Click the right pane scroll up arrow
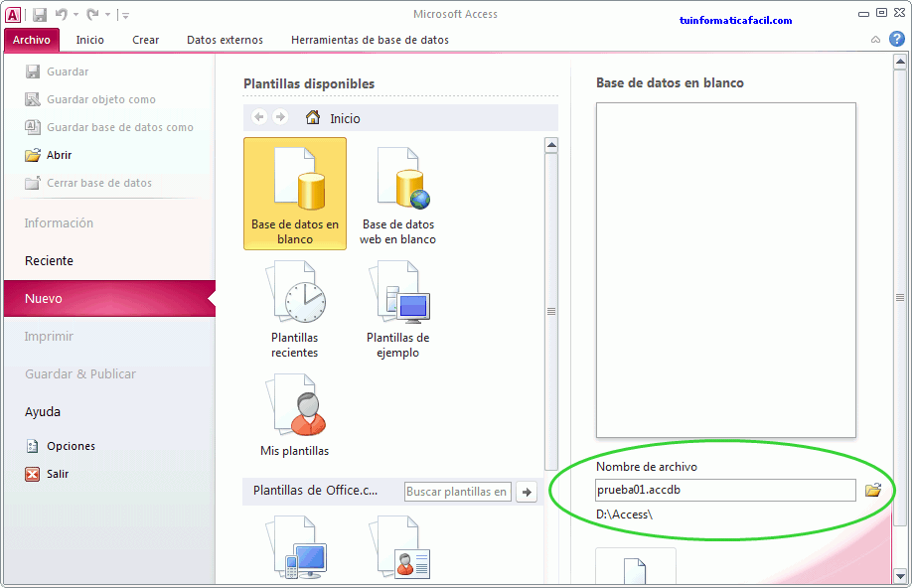The height and width of the screenshot is (588, 912). click(x=900, y=61)
